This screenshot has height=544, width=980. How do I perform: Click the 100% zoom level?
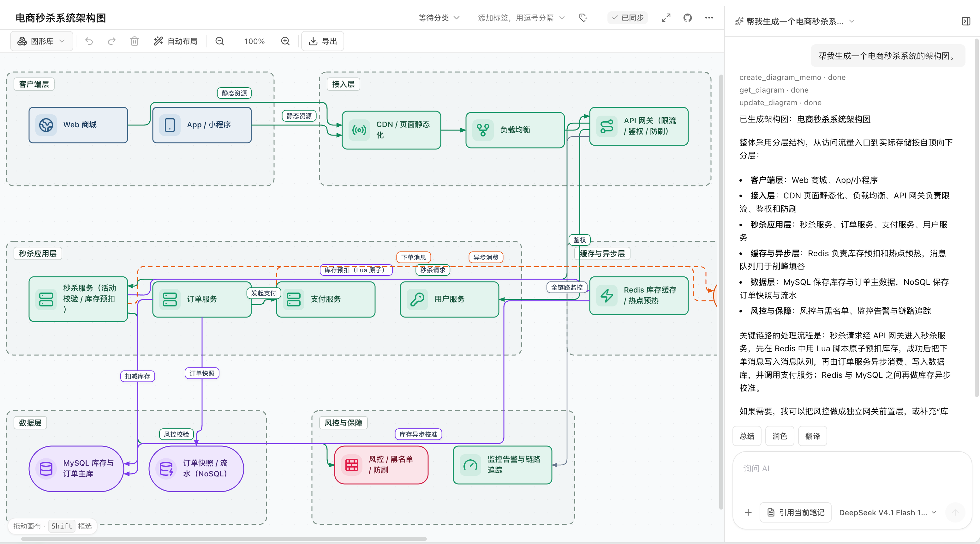tap(254, 41)
